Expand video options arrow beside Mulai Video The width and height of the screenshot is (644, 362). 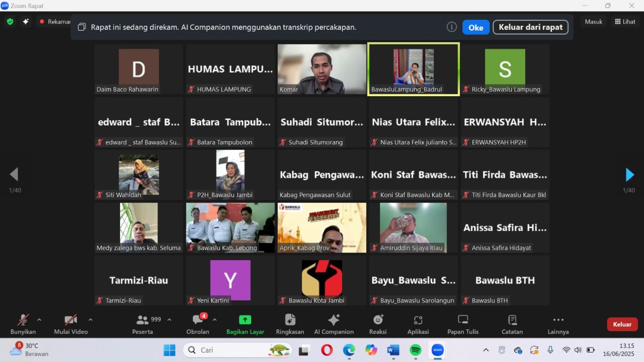coord(91,320)
